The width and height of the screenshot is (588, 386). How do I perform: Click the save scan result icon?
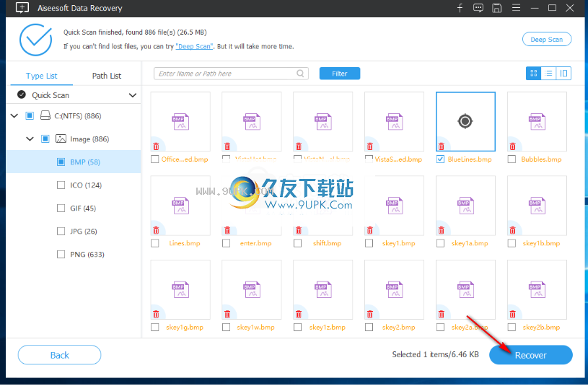[496, 8]
